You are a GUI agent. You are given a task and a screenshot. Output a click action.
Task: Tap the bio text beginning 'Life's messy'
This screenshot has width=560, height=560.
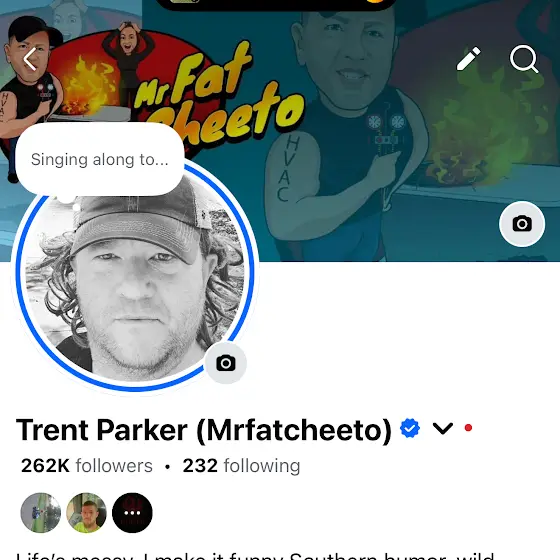(x=255, y=556)
